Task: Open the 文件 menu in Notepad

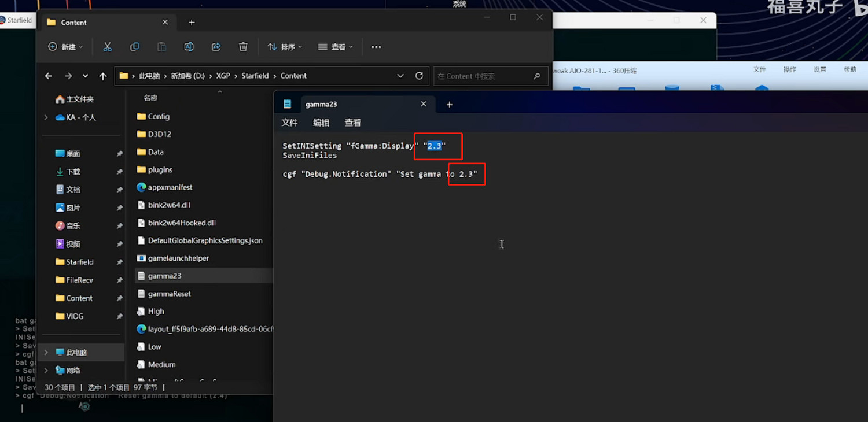Action: point(289,123)
